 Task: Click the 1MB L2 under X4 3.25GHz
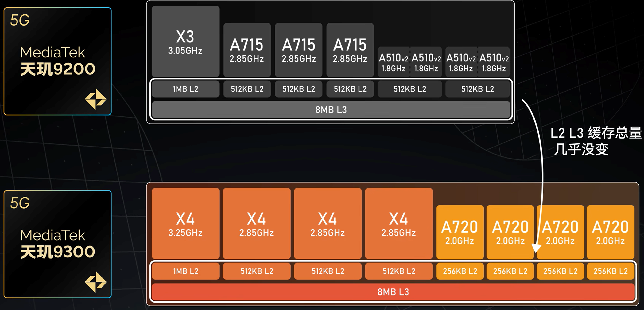pyautogui.click(x=185, y=271)
